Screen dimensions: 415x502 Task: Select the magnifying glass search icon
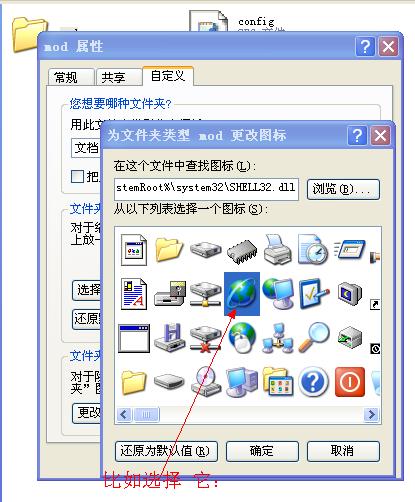(x=314, y=337)
